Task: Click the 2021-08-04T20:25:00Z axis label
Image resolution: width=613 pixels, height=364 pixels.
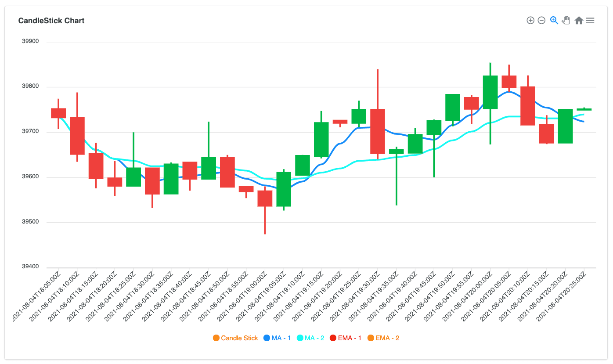Action: click(562, 296)
